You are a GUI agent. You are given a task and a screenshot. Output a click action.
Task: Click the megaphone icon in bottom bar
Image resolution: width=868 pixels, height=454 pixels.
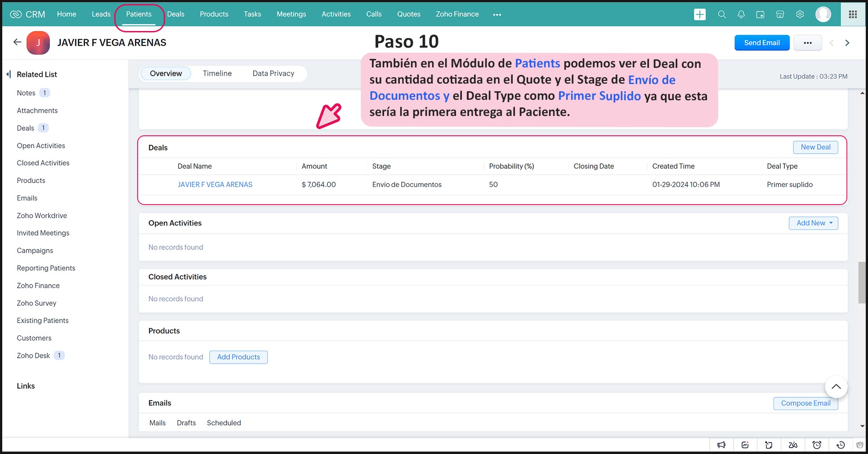721,445
